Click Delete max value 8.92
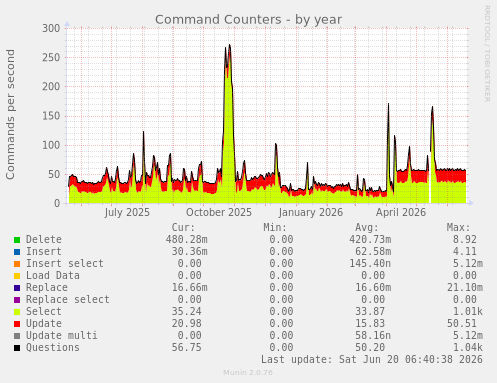This screenshot has height=383, width=497. point(465,239)
